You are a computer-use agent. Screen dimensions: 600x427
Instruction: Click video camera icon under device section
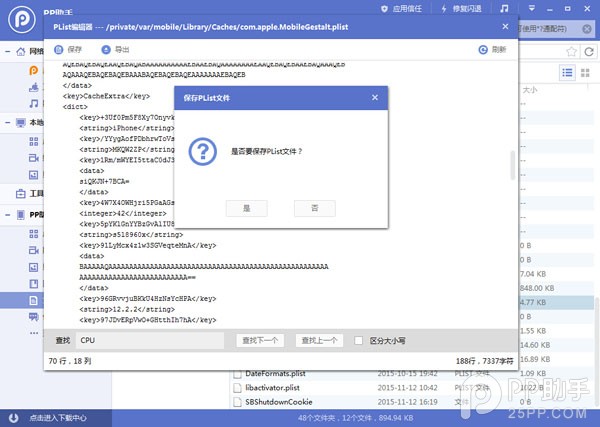(34, 250)
